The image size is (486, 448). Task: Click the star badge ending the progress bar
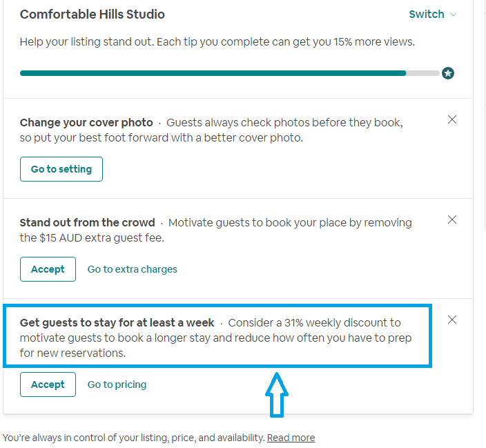tap(448, 72)
